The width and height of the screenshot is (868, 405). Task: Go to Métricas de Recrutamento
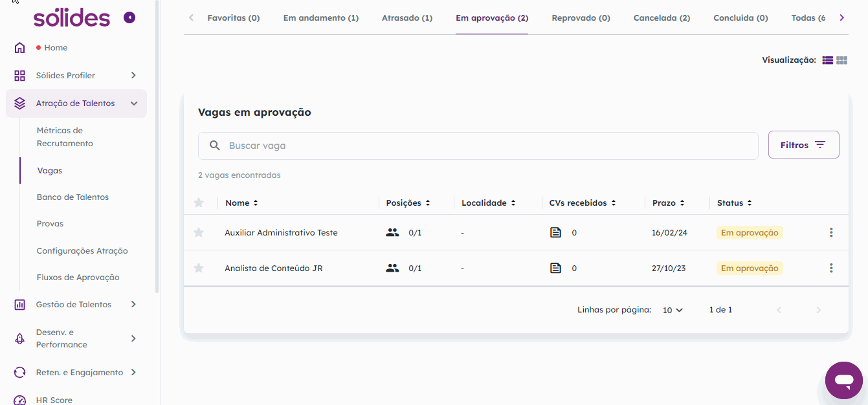pos(65,137)
